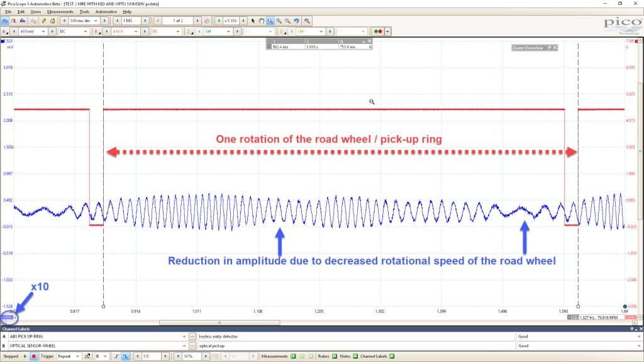The image size is (644, 362).
Task: Increase timebase with right arrow
Action: pyautogui.click(x=104, y=21)
